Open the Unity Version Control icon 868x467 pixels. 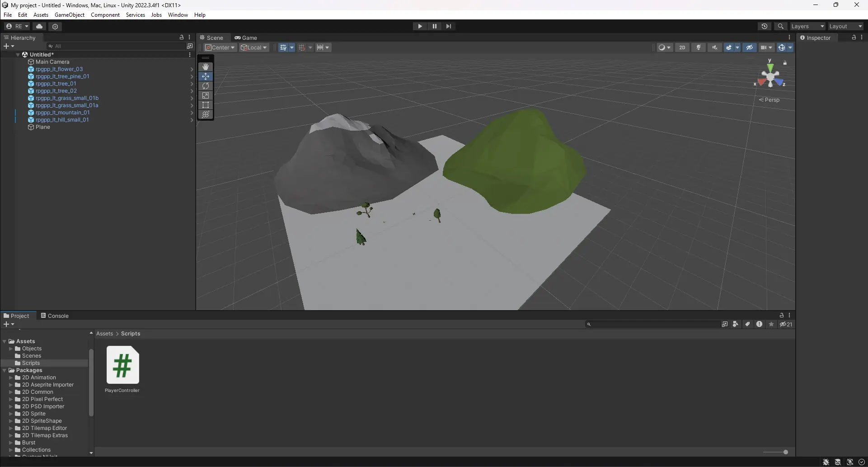(x=55, y=26)
